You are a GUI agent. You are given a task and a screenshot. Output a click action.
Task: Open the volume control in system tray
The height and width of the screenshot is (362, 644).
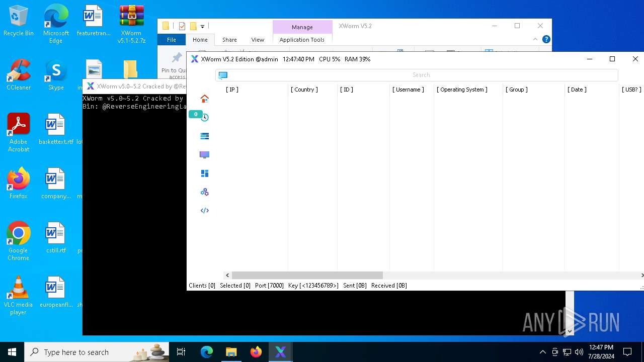tap(579, 352)
